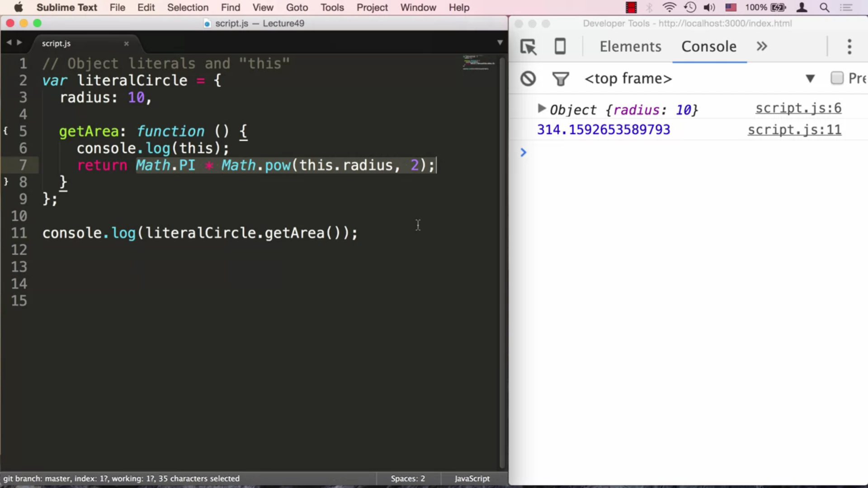868x488 pixels.
Task: Show more DevTools tabs with the chevron
Action: 762,47
